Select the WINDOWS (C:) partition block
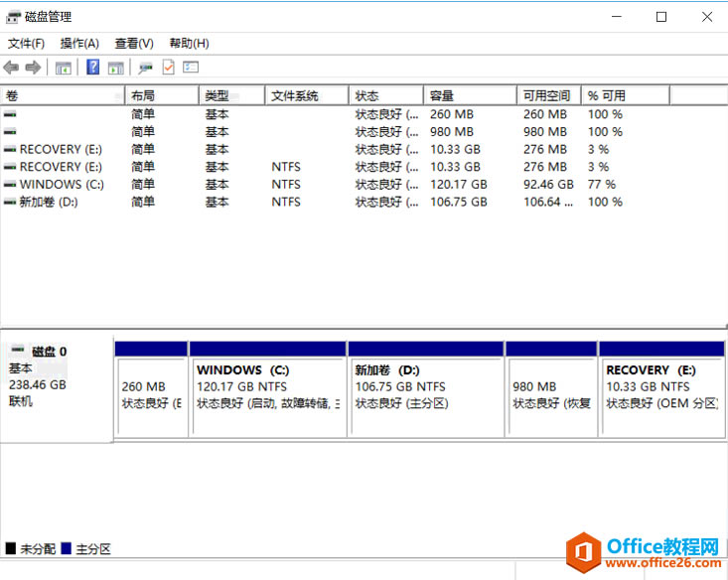728x580 pixels. [x=268, y=389]
